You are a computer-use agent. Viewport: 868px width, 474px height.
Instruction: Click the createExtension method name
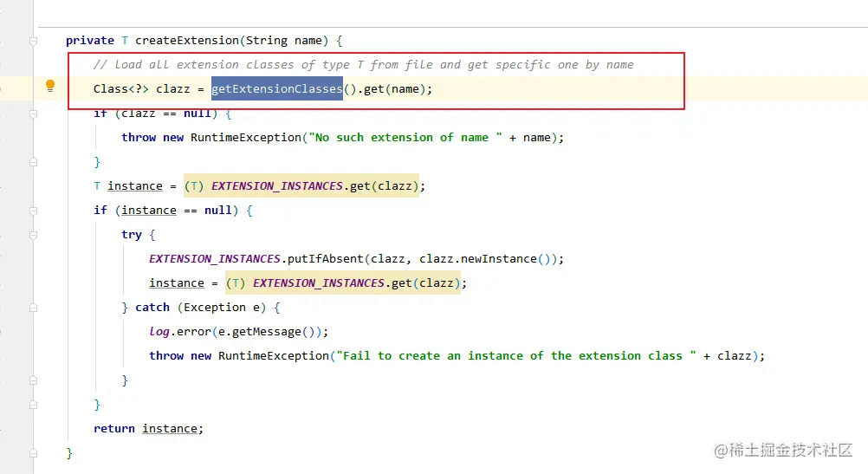pos(187,41)
